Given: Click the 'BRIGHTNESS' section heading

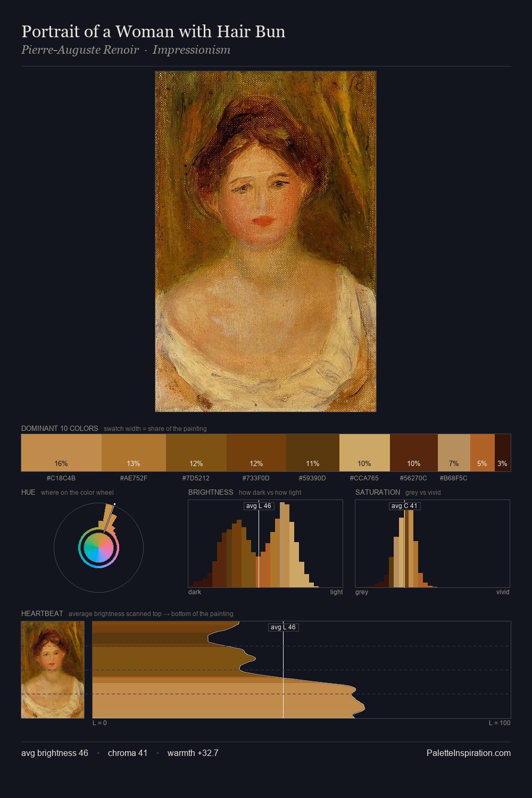Looking at the screenshot, I should pos(211,492).
